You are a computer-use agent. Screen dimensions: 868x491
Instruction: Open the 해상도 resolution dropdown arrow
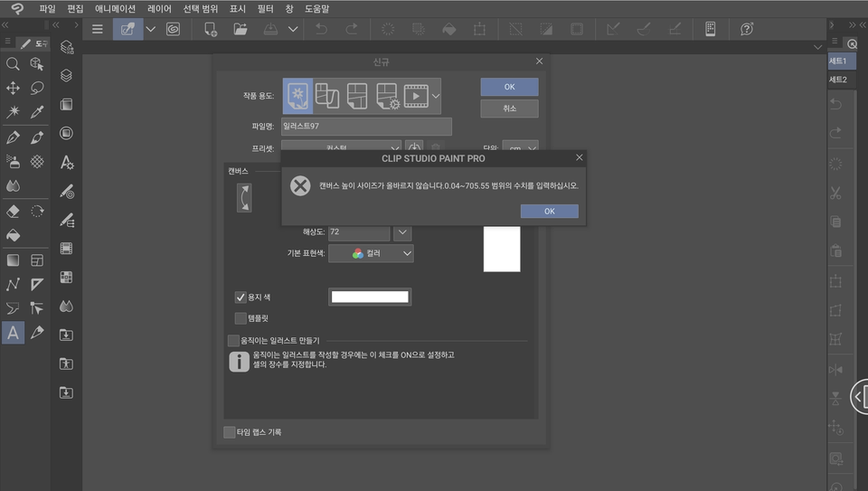[x=402, y=232]
